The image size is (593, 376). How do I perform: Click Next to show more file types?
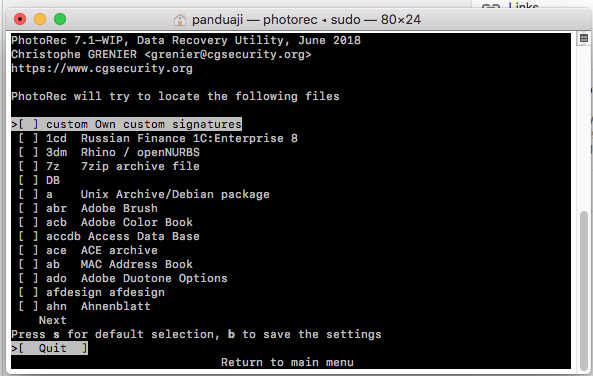click(x=53, y=320)
